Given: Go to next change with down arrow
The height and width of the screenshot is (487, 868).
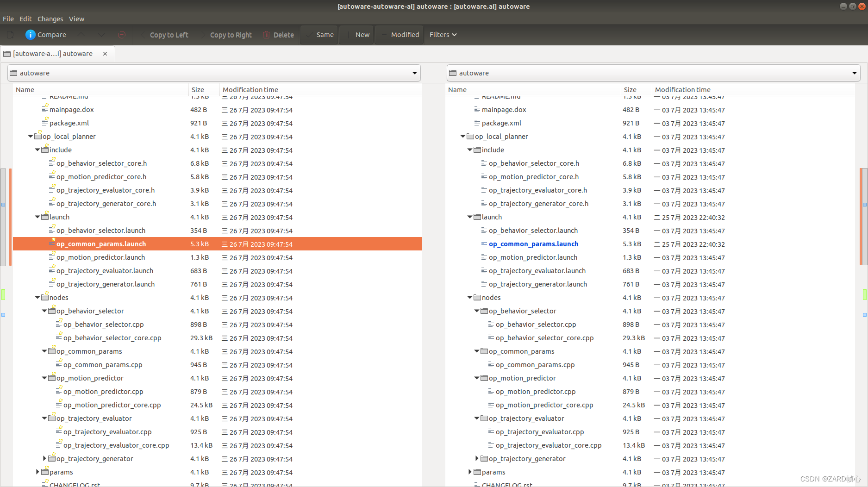Looking at the screenshot, I should [x=101, y=35].
